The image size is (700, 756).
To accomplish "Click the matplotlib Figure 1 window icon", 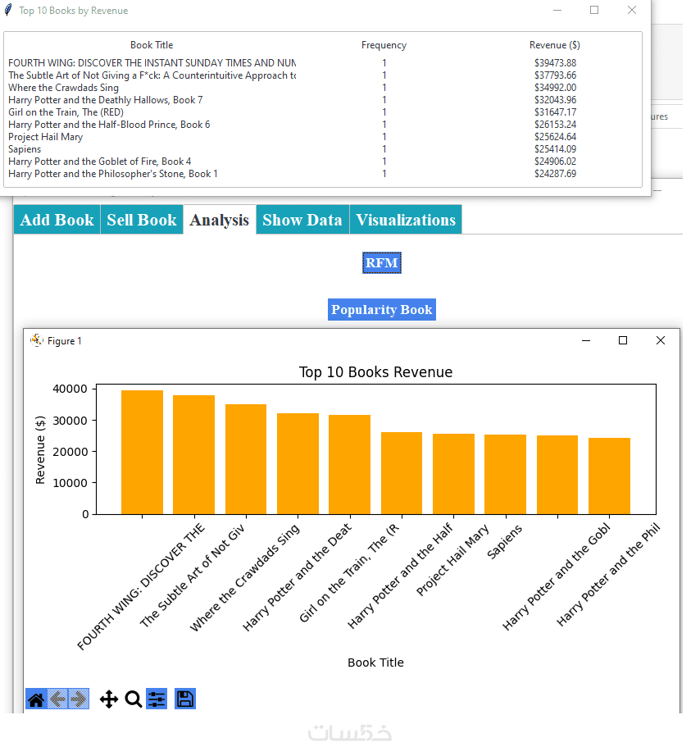I will (37, 340).
